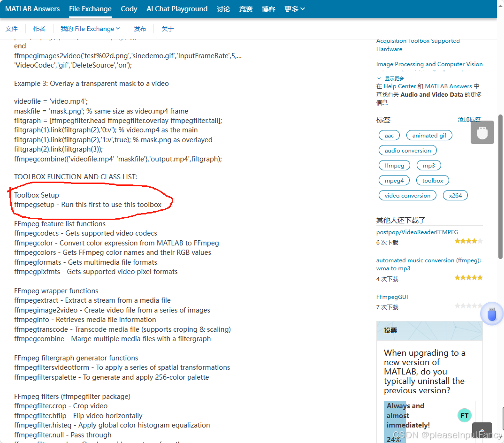Click the 作者 submenu link
Image resolution: width=504 pixels, height=443 pixels.
(x=39, y=29)
